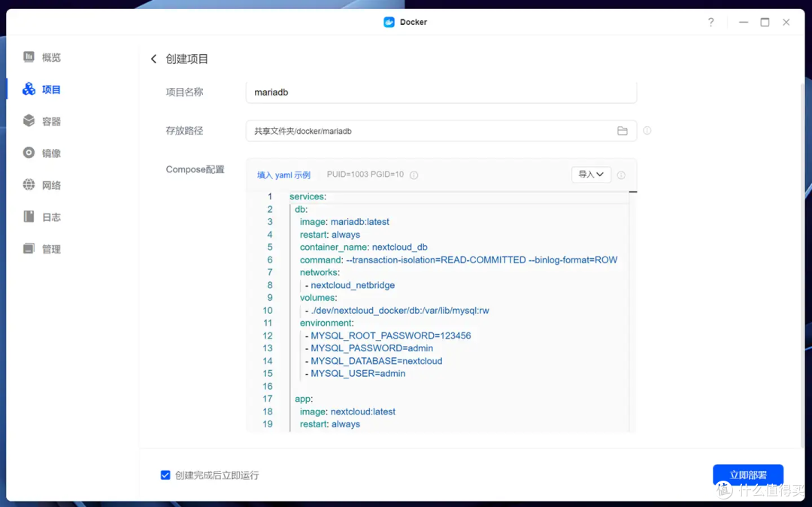
Task: Click 'app:' on line 17
Action: 304,399
